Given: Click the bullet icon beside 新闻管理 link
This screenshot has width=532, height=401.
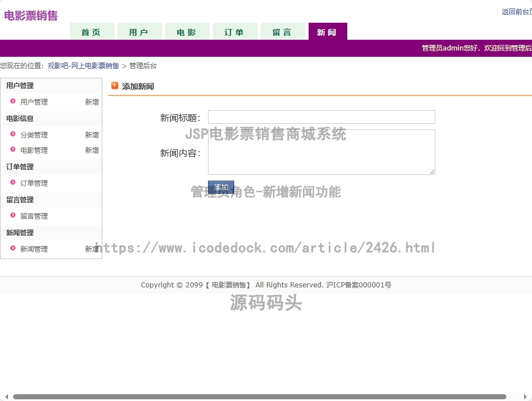Looking at the screenshot, I should coord(13,248).
